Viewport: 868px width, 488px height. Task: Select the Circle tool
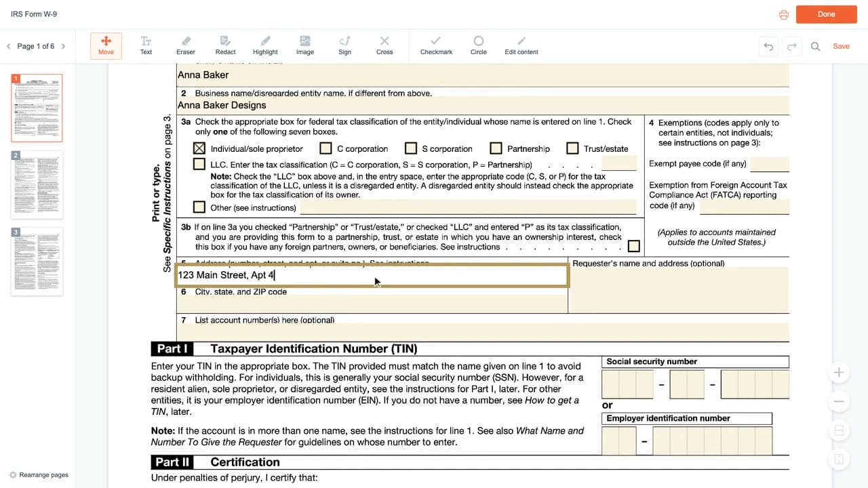click(479, 45)
